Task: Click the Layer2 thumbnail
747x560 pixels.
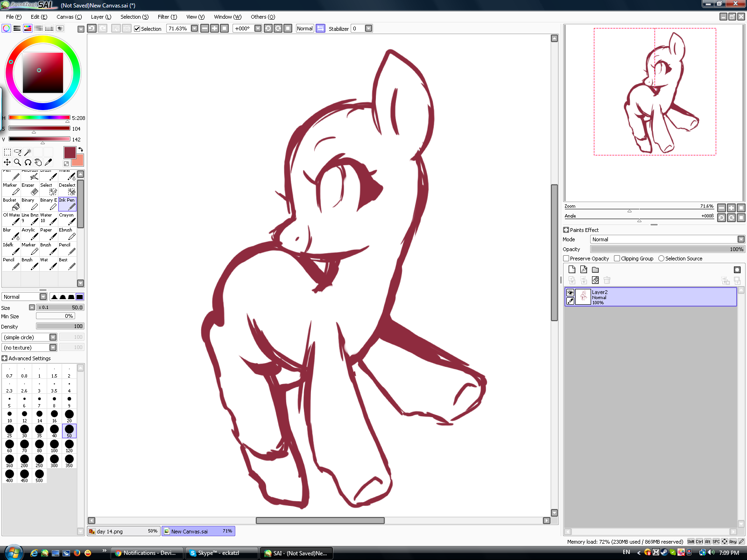Action: point(583,297)
